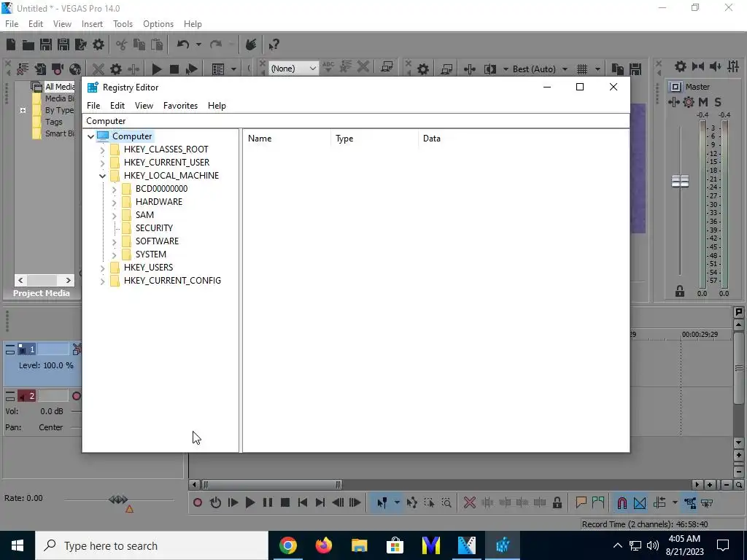Click the New project icon in VEGAS toolbar

(11, 44)
